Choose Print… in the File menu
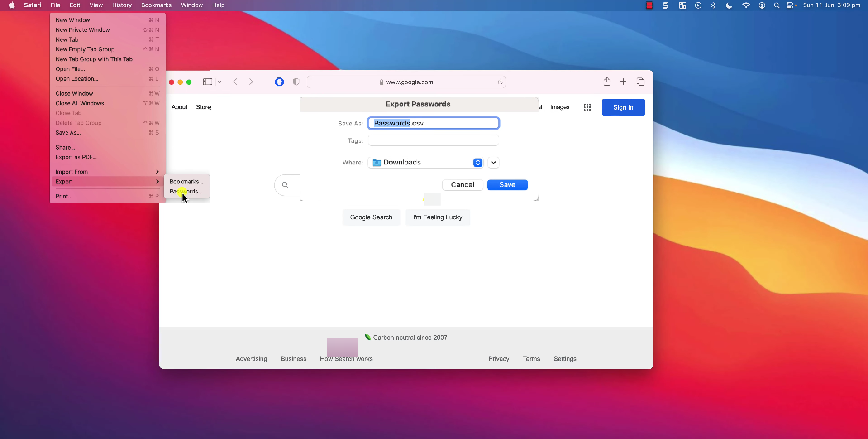868x439 pixels. tap(107, 196)
